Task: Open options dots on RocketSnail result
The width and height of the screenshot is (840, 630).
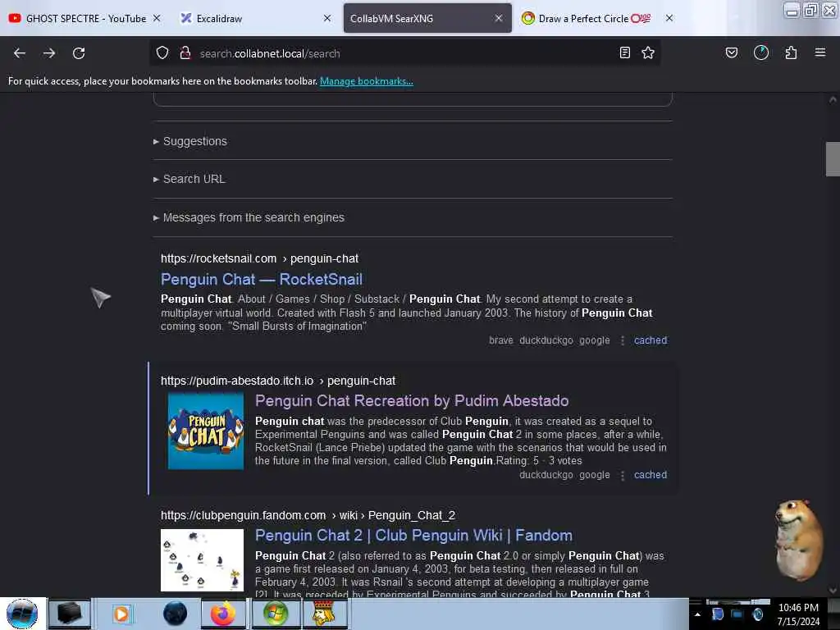Action: pos(623,340)
